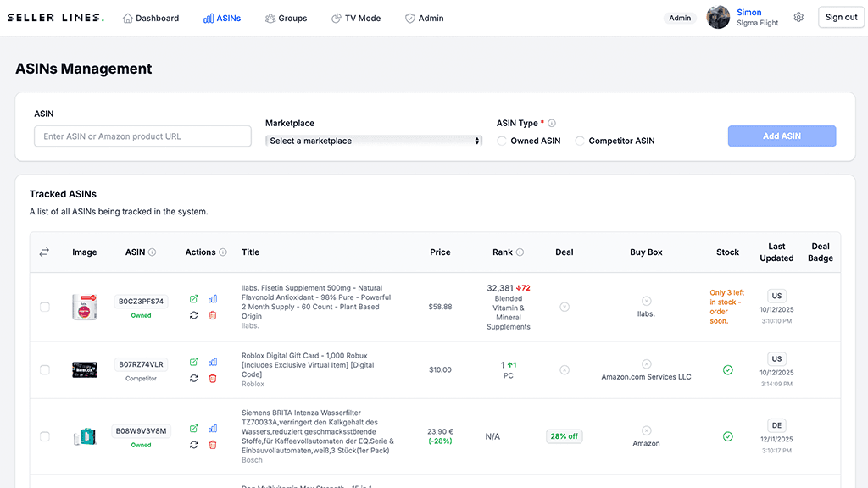Screen dimensions: 868x488
Task: Open edit icon for ASIN B0CZ3PFS74
Action: pos(194,299)
